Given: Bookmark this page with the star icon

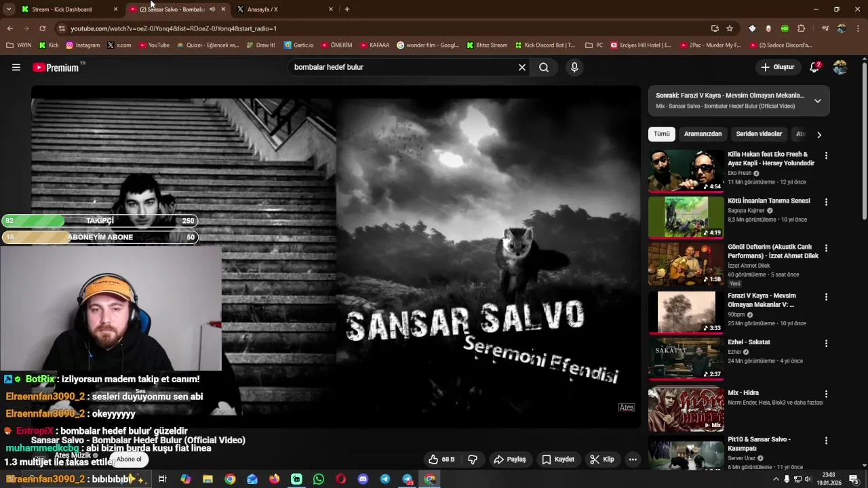Looking at the screenshot, I should point(730,28).
